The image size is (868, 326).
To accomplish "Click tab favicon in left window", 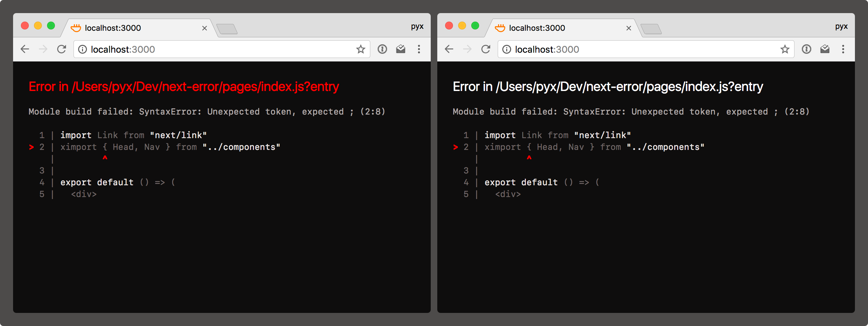I will coord(76,28).
